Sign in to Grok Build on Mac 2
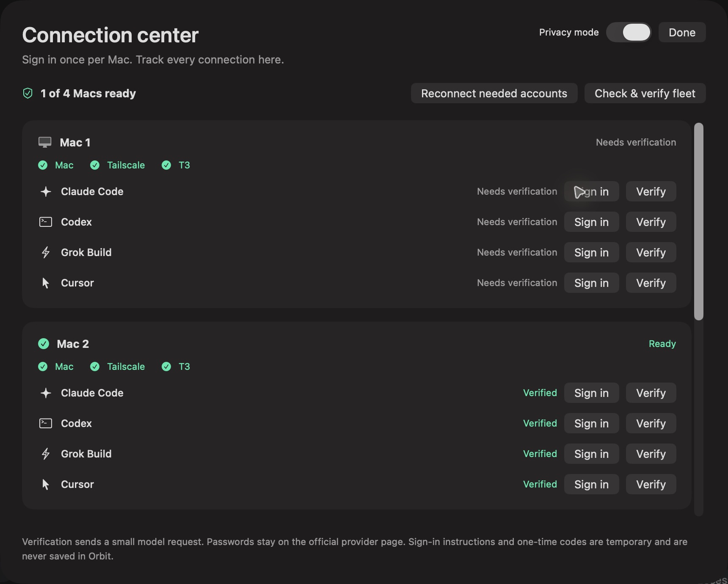Viewport: 728px width, 584px height. click(x=591, y=454)
